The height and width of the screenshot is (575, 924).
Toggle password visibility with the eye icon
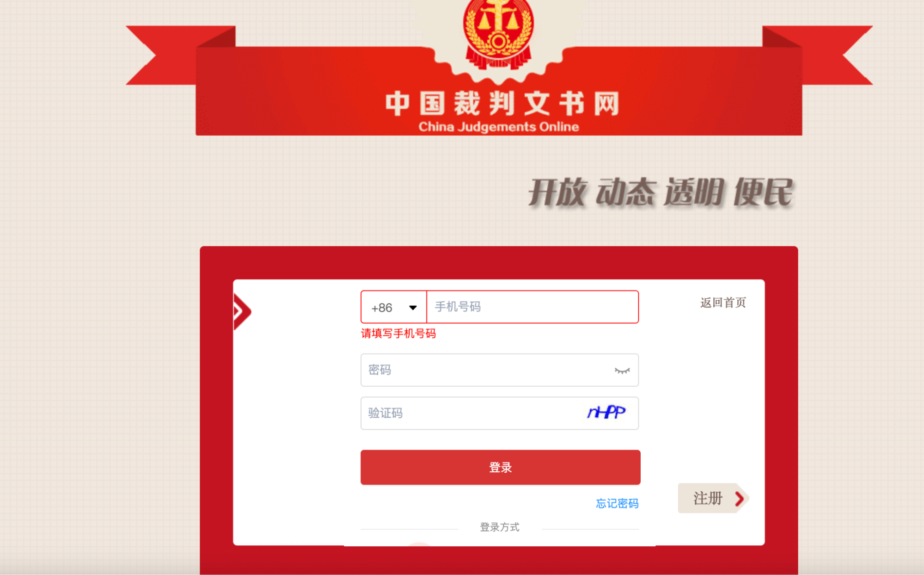[x=622, y=371]
